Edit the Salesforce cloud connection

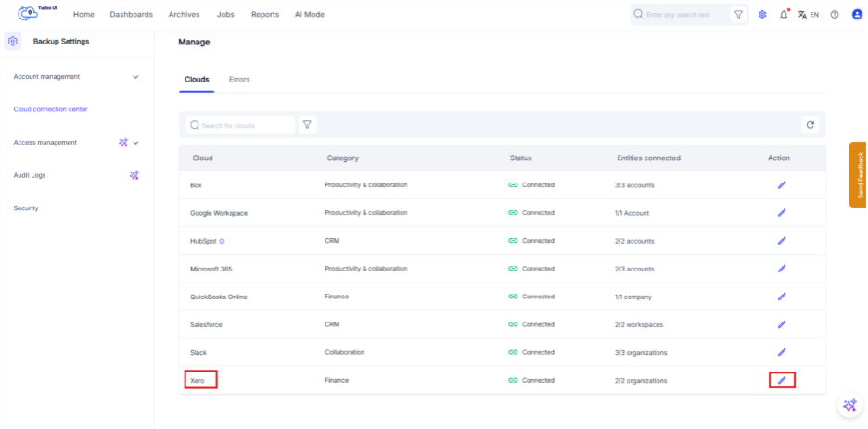click(781, 324)
